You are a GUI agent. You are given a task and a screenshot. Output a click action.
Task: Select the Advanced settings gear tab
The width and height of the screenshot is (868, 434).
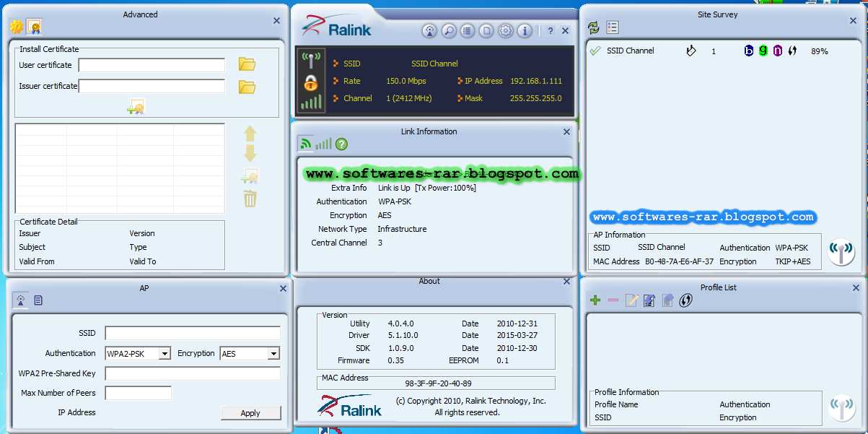(x=17, y=27)
